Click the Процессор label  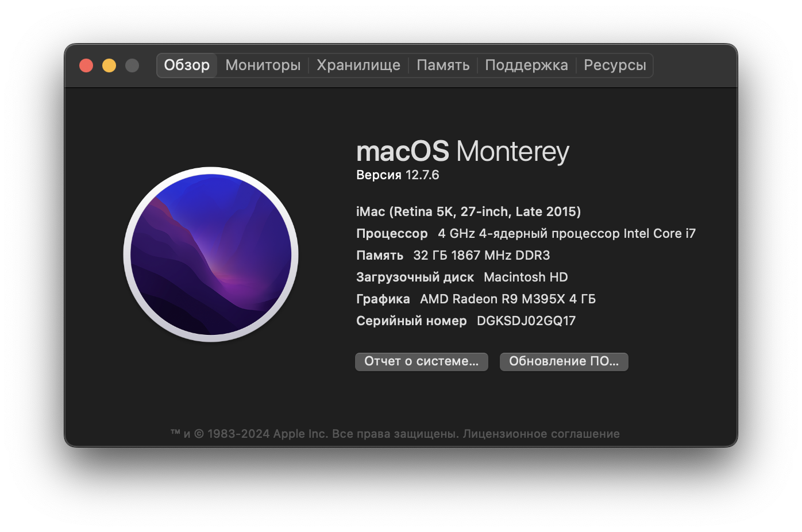(392, 234)
